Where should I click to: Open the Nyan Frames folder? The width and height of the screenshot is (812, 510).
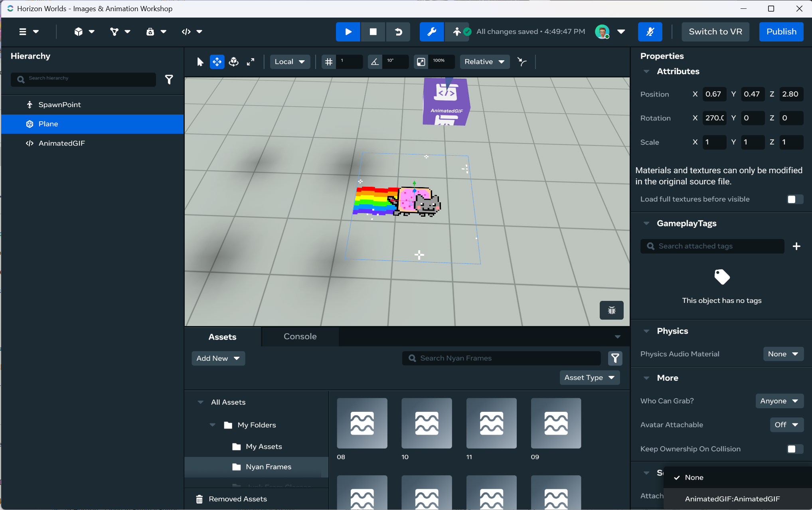click(257, 467)
